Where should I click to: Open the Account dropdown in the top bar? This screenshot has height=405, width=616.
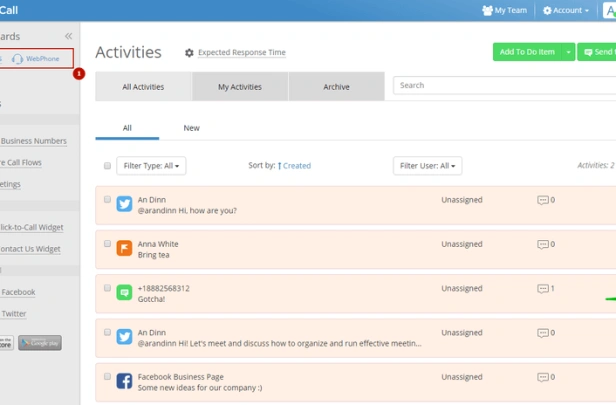coord(566,10)
